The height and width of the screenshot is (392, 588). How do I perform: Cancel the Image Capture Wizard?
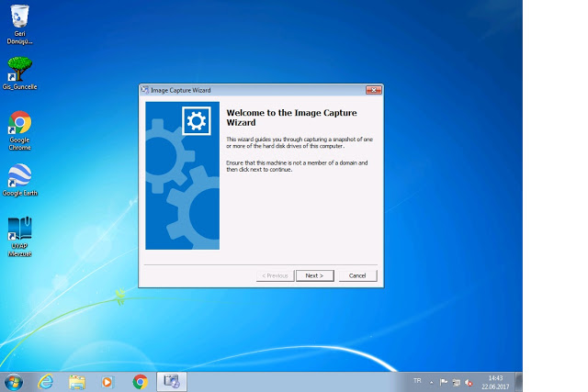357,275
